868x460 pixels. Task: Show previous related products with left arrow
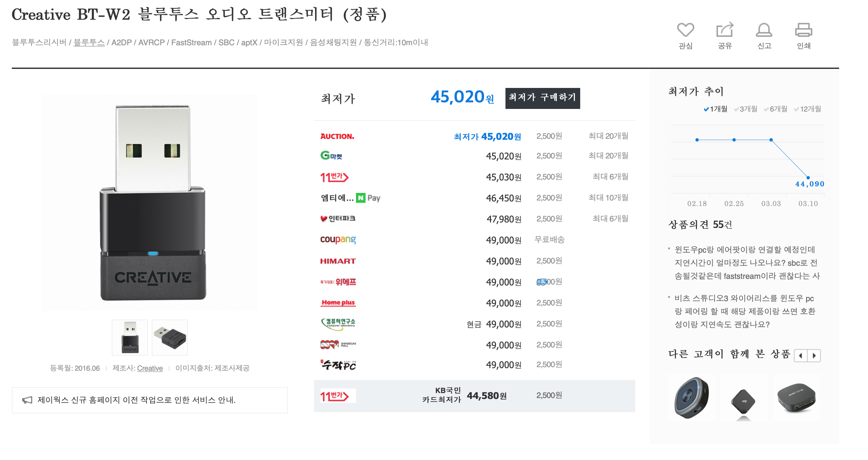pos(800,355)
